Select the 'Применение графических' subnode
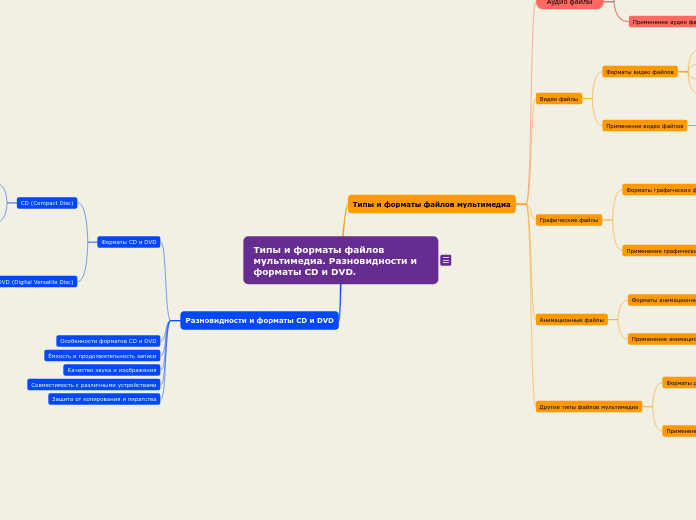This screenshot has width=696, height=520. pyautogui.click(x=659, y=251)
